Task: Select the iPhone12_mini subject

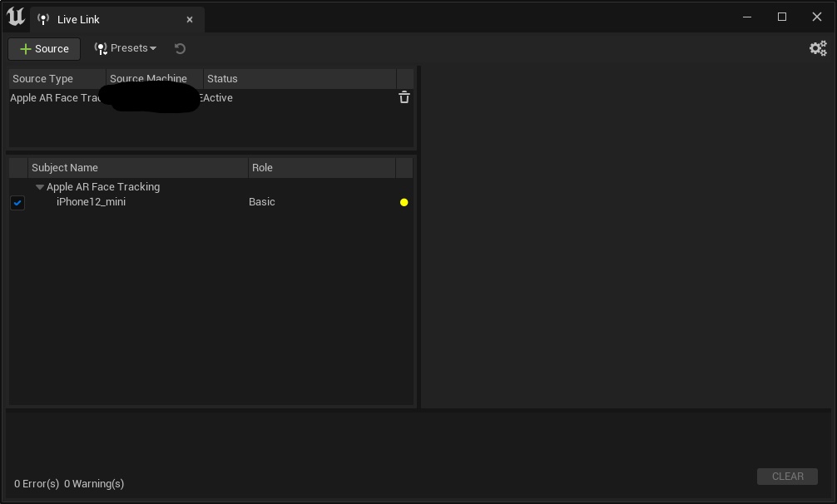Action: pos(92,201)
